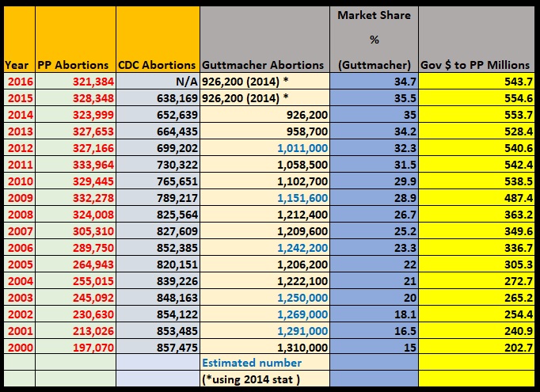Select market share value '32.3'
The height and width of the screenshot is (392, 540).
click(405, 148)
